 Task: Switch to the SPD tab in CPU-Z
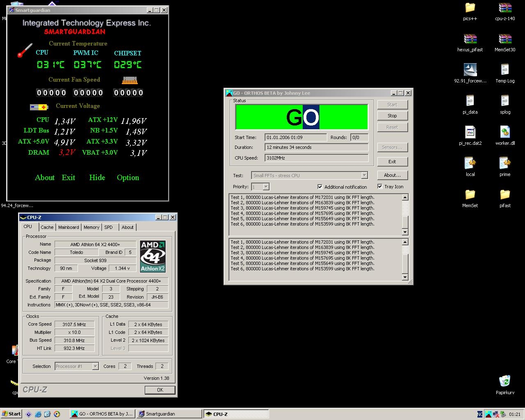coord(108,227)
